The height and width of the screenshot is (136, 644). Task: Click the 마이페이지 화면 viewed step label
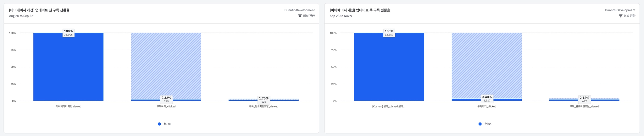(x=69, y=106)
